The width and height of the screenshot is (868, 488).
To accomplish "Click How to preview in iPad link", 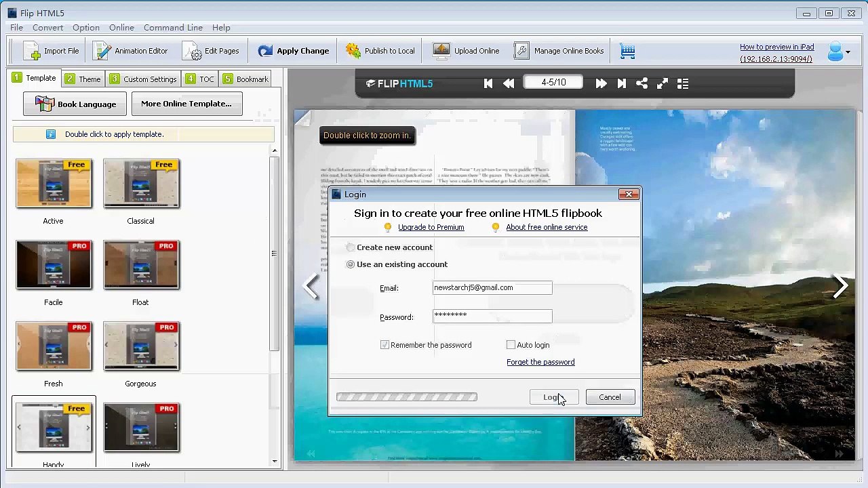I will (x=777, y=47).
